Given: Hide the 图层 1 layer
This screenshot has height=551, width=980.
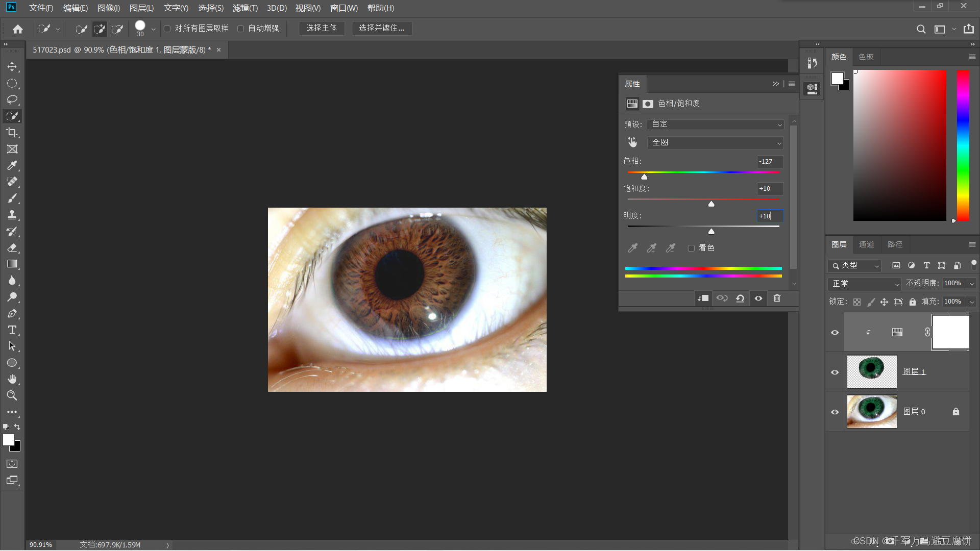Looking at the screenshot, I should point(835,372).
